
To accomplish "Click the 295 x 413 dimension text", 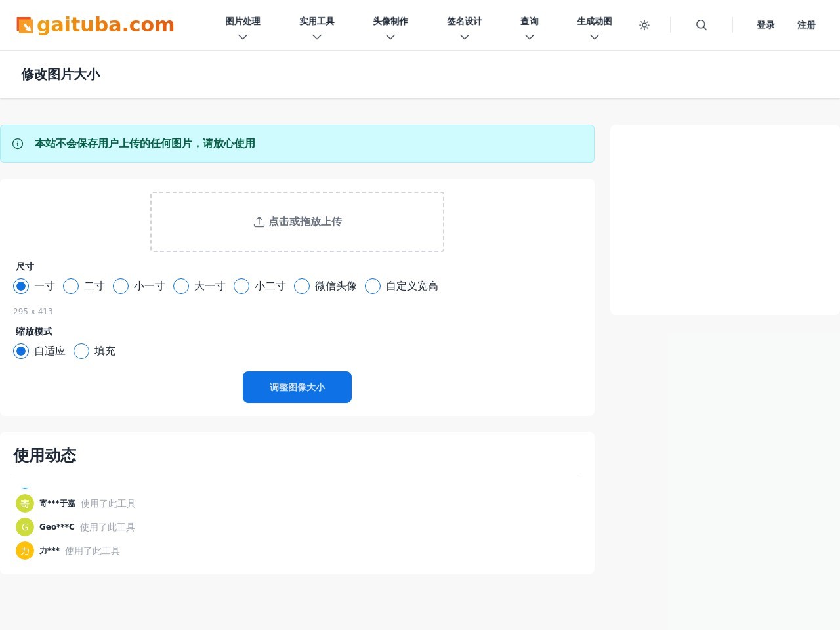I will coord(33,312).
